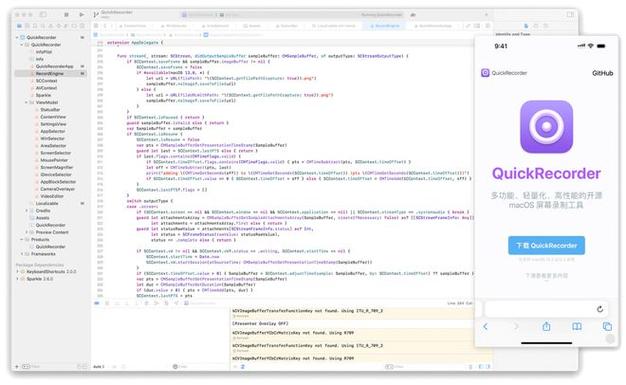
Task: Open the related items grid icon in editor
Action: tap(96, 26)
